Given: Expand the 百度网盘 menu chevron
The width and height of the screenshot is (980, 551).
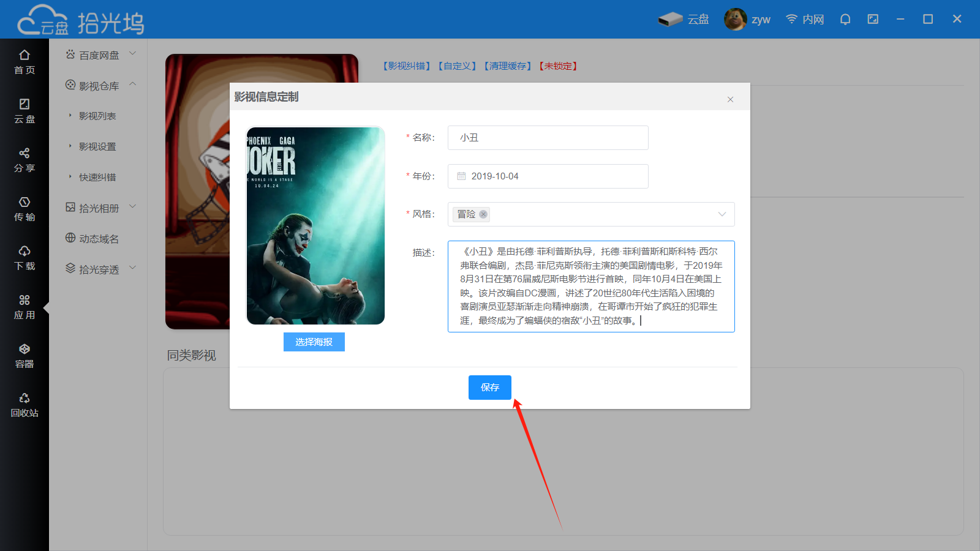Looking at the screenshot, I should tap(133, 54).
